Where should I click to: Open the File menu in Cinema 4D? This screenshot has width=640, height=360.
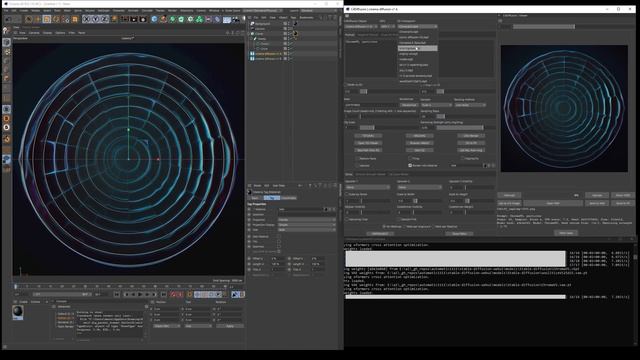click(6, 11)
